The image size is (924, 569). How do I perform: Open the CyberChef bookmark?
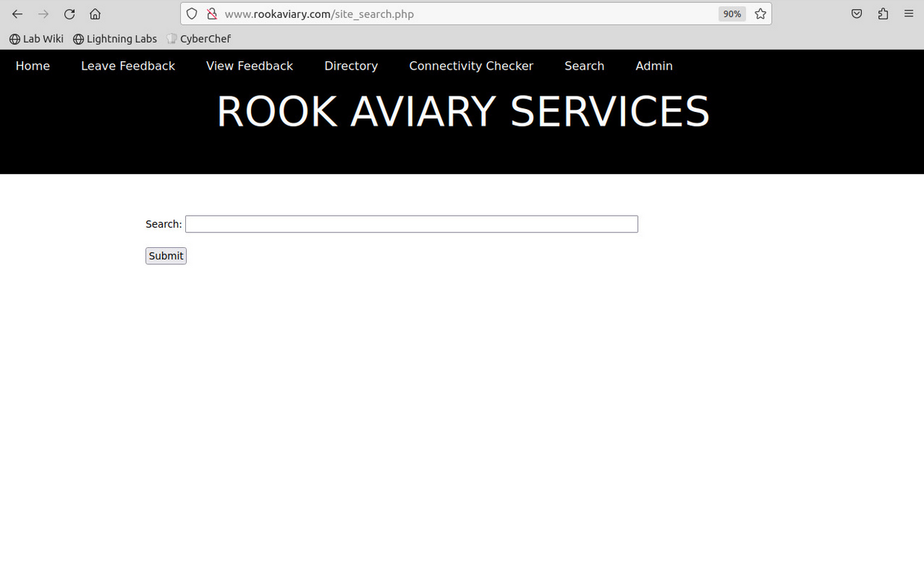(x=199, y=39)
